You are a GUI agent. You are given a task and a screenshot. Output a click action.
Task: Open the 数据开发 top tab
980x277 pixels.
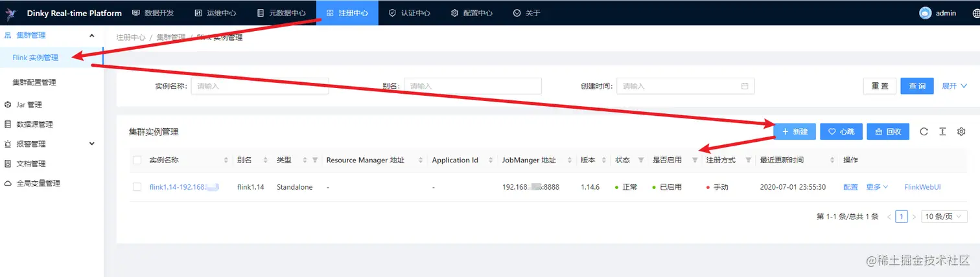point(152,13)
